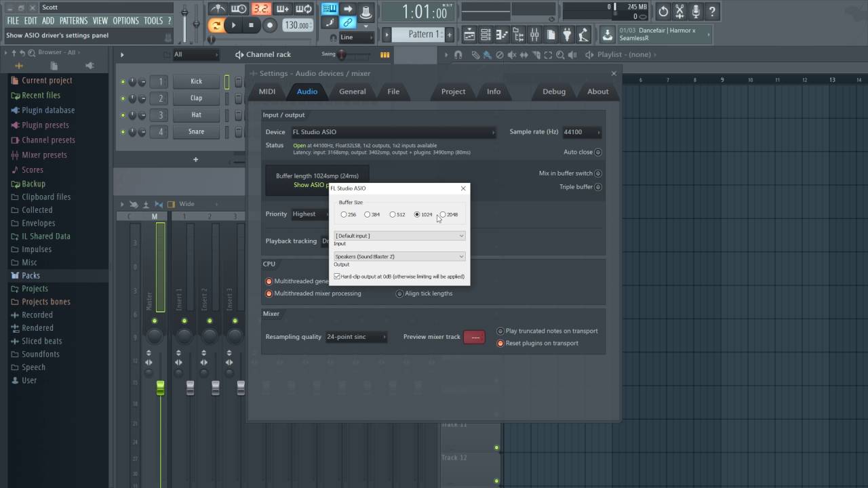Screen dimensions: 868x488
Task: Click the channel rack graph editor icon
Action: tap(384, 55)
